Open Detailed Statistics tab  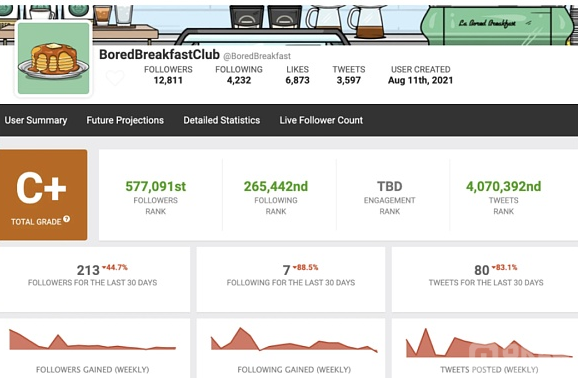(222, 120)
